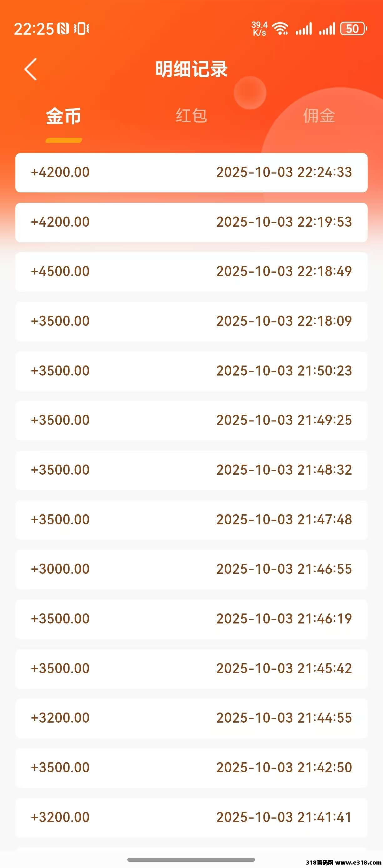Open the +4500.00 record at 22:18:49

[191, 272]
